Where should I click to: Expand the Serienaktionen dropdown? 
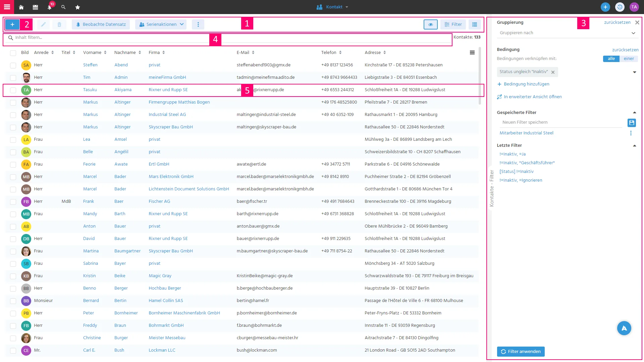(x=161, y=24)
